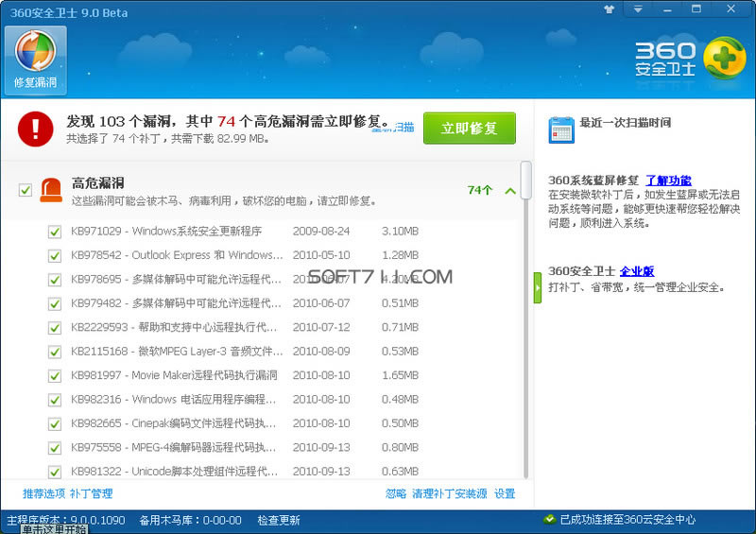
Task: Click the green 立即修复 button
Action: pyautogui.click(x=470, y=129)
